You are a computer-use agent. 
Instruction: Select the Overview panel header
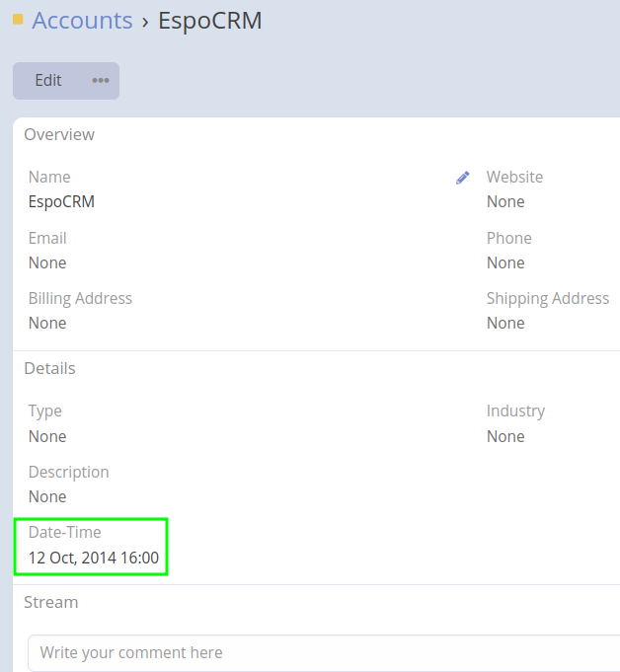[x=59, y=134]
